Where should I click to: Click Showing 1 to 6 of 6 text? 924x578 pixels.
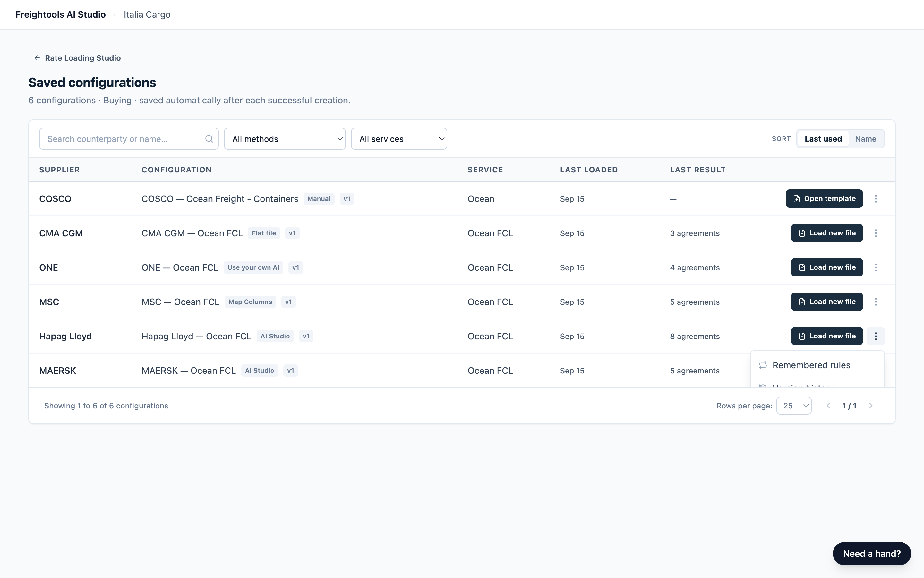(106, 406)
